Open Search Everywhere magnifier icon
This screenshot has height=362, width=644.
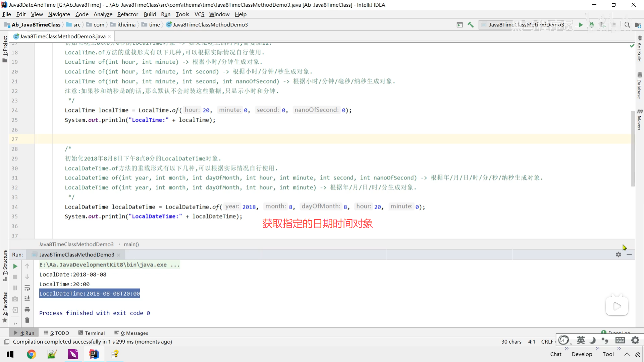[627, 25]
